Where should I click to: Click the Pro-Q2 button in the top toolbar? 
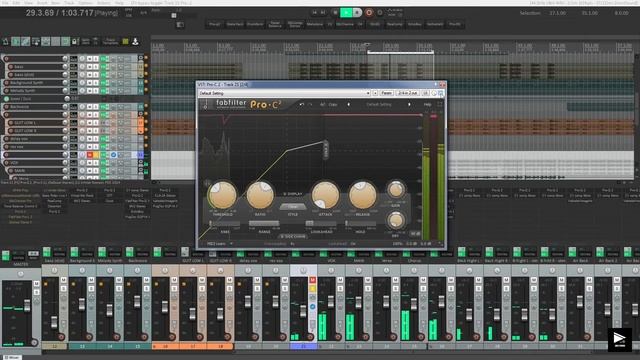coord(215,24)
